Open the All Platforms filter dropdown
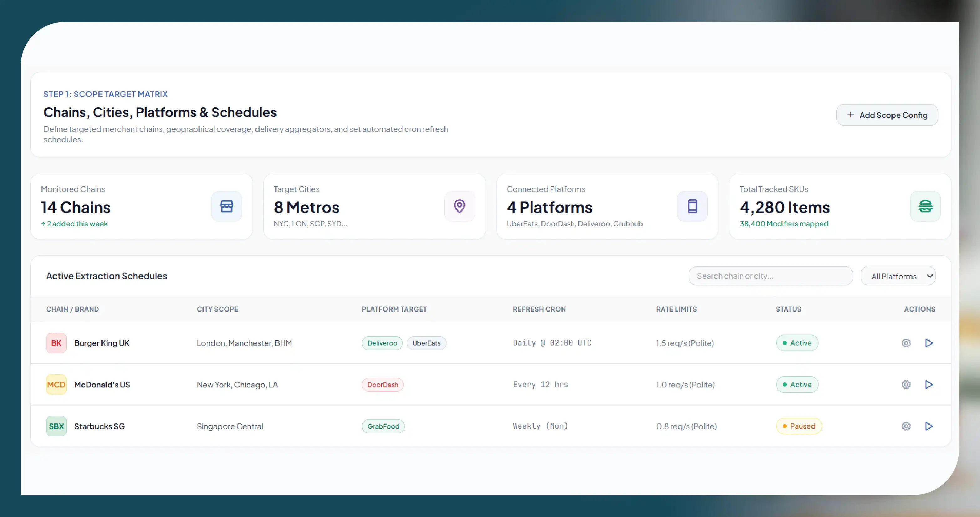 (x=898, y=276)
